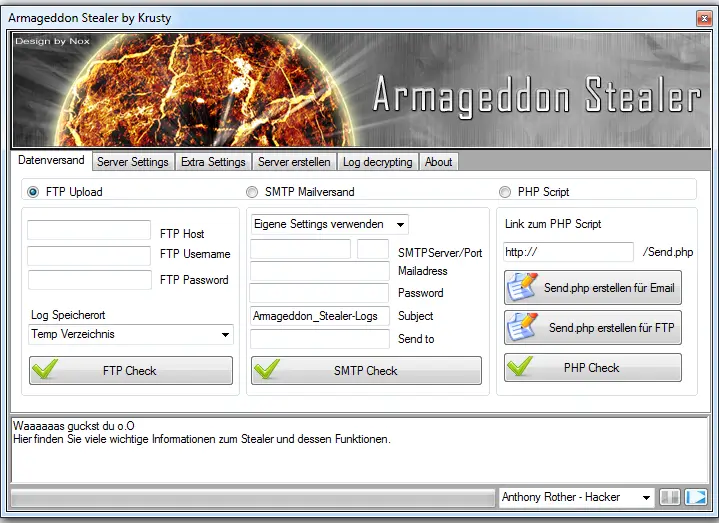719x523 pixels.
Task: Go to the Extra Settings tab
Action: [213, 162]
